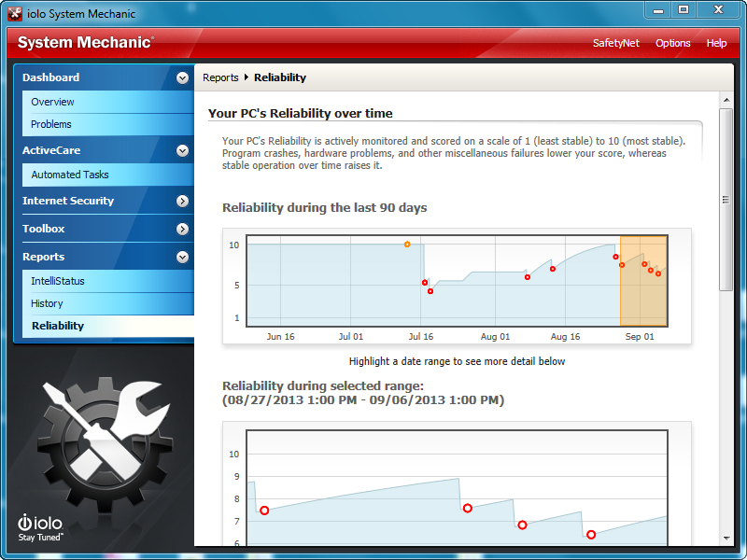Click the lowest red marker in selected range chart
The height and width of the screenshot is (560, 747).
(591, 535)
